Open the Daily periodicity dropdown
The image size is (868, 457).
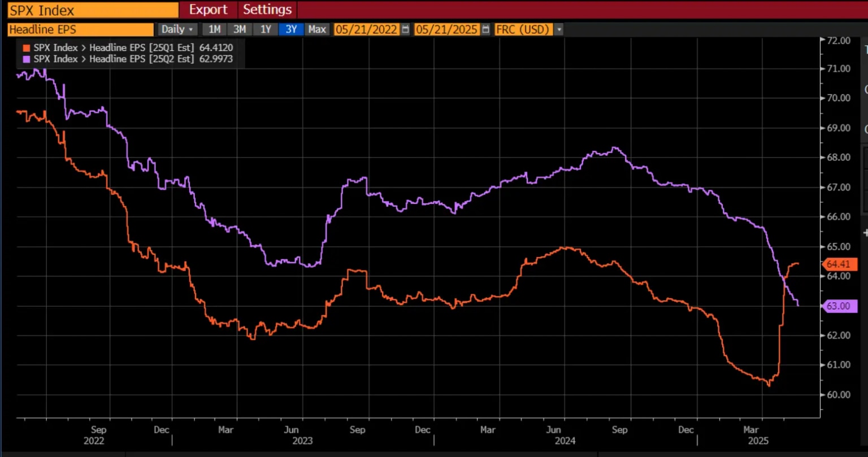177,29
